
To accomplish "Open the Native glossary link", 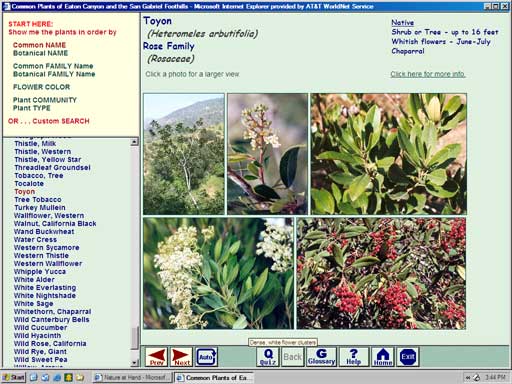I will pyautogui.click(x=403, y=23).
